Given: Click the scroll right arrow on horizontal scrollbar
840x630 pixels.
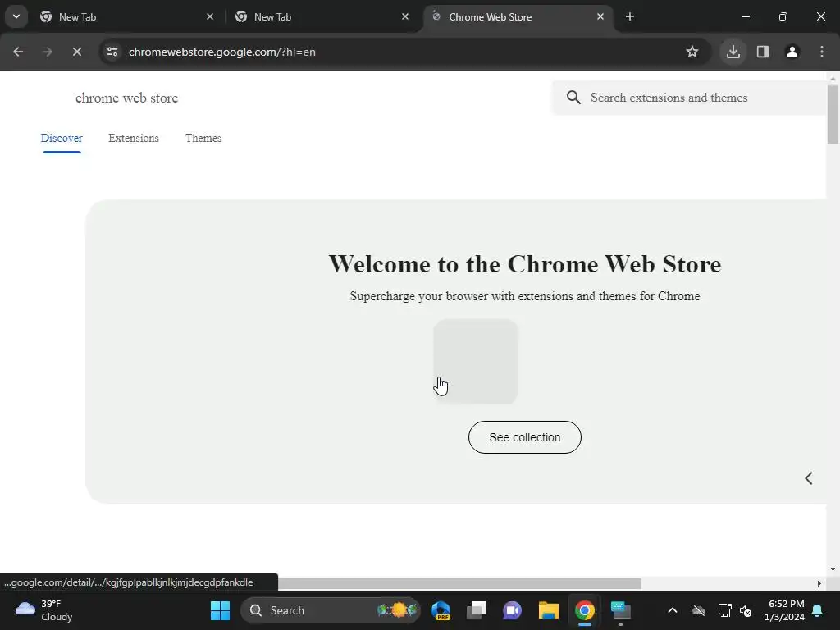Looking at the screenshot, I should pos(819,583).
